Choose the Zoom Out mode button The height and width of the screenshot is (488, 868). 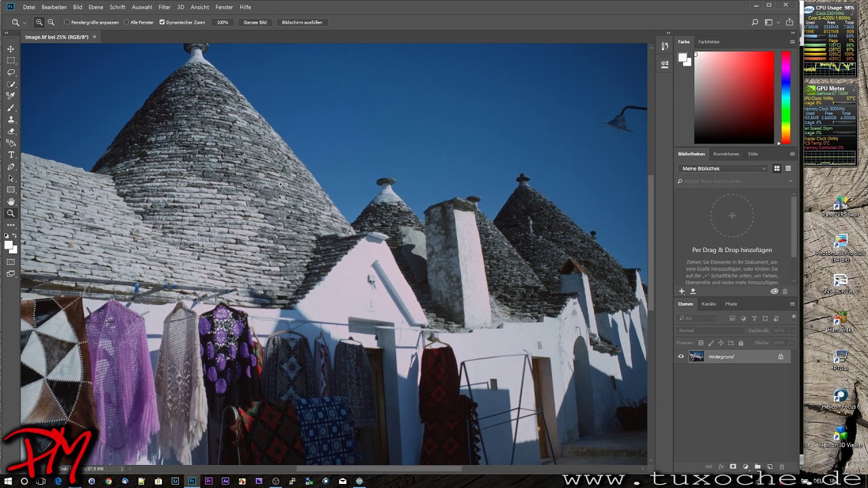(51, 22)
